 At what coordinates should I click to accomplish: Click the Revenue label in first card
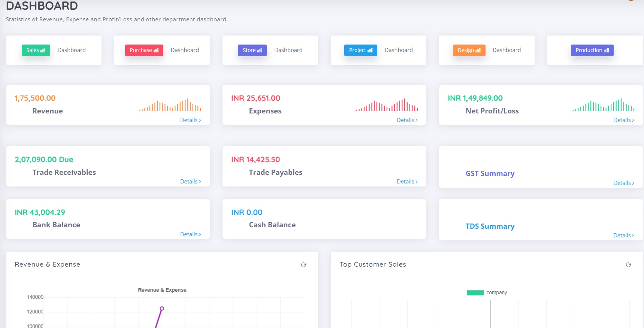(x=48, y=111)
